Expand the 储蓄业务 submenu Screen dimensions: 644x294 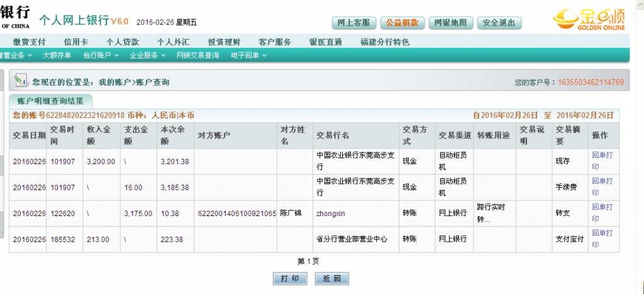[14, 55]
